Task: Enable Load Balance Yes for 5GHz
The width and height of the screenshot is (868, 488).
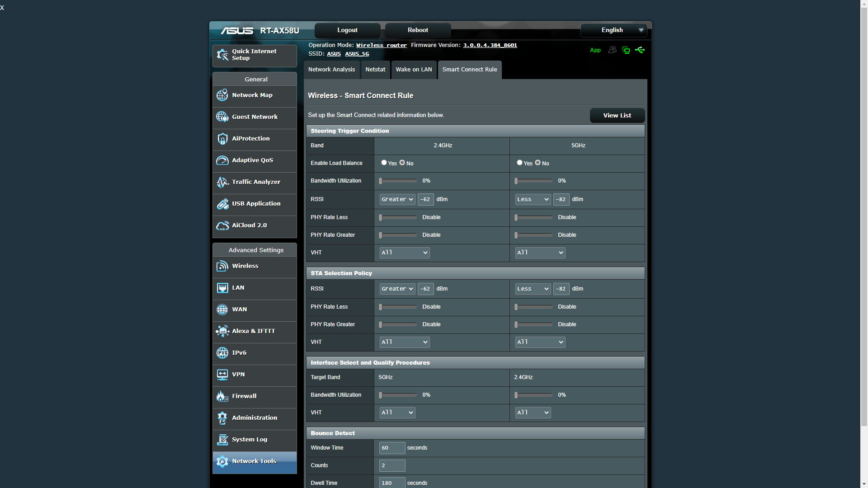Action: tap(519, 162)
